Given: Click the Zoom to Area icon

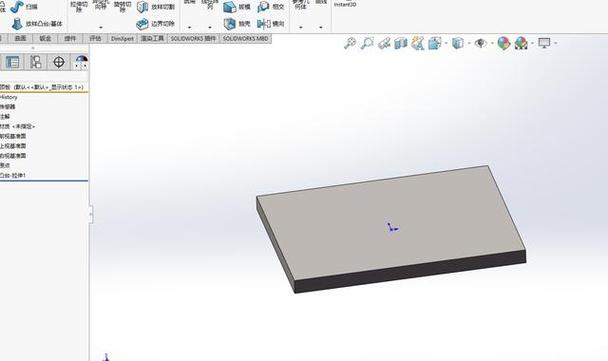Looking at the screenshot, I should tap(367, 43).
